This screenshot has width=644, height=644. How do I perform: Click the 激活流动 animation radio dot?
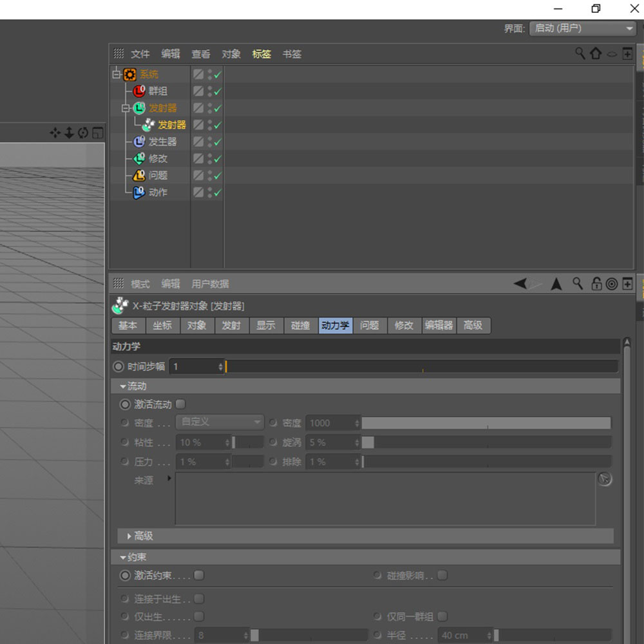pos(125,404)
